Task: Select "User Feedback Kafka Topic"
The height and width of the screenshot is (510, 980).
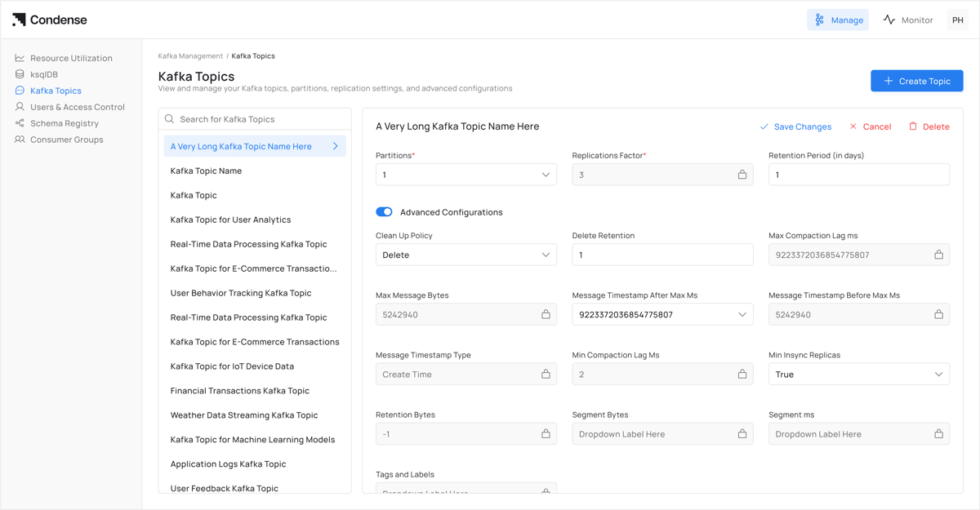Action: point(255,488)
